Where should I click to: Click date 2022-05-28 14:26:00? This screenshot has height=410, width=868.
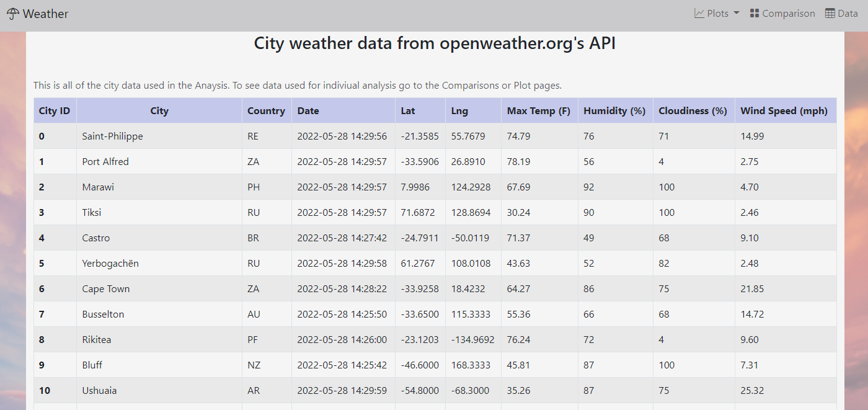[342, 339]
